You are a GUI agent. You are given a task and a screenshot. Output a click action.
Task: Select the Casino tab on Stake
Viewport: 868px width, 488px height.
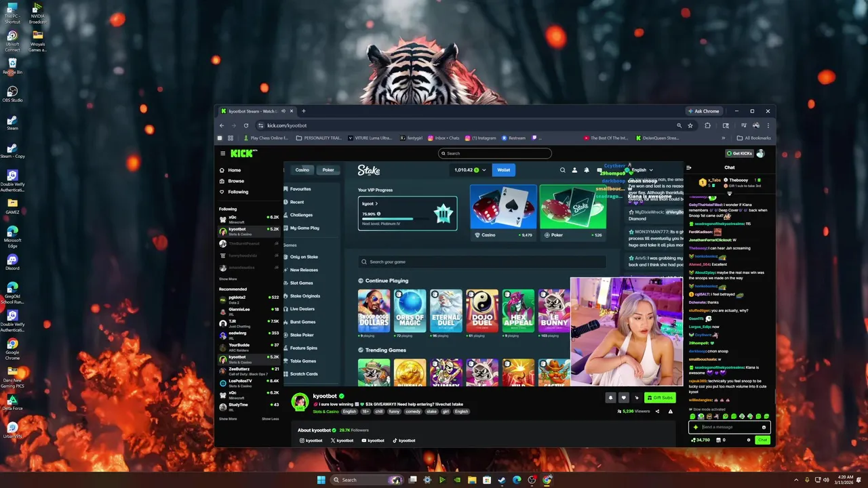pyautogui.click(x=302, y=170)
